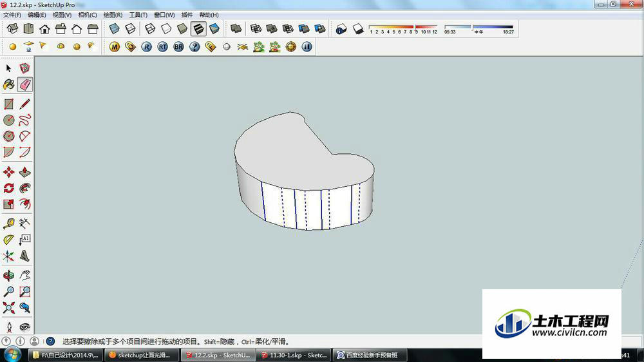The image size is (644, 362).
Task: Click the help question icon in status bar
Action: pos(50,341)
